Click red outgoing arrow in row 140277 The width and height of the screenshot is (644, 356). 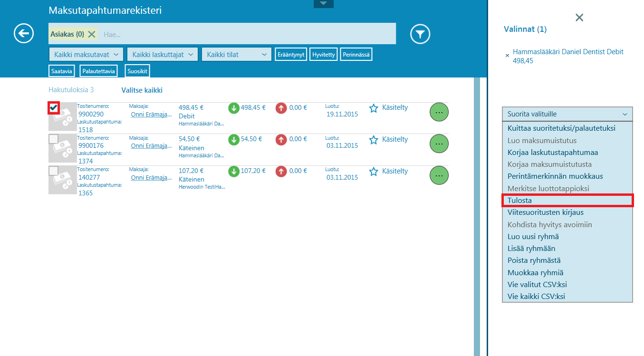click(281, 171)
